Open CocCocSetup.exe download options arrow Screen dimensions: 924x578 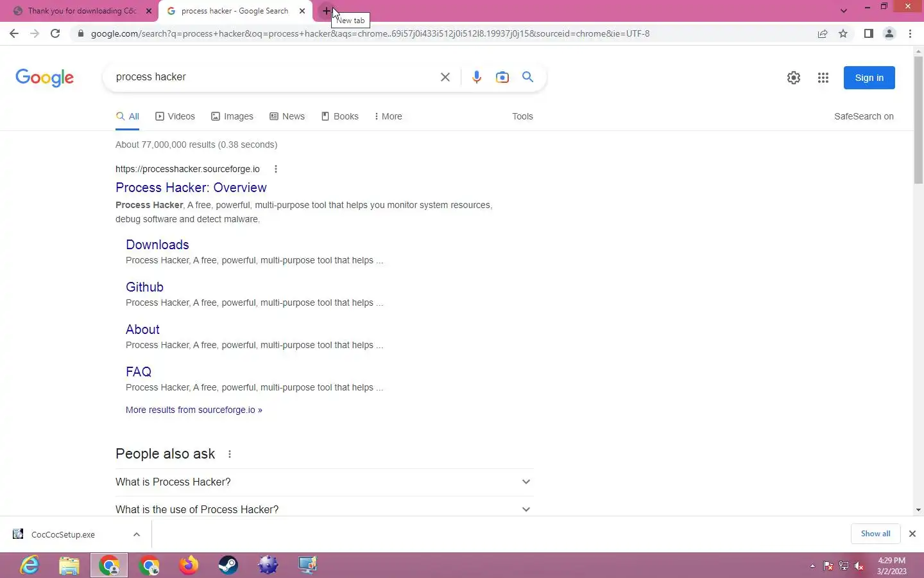137,534
